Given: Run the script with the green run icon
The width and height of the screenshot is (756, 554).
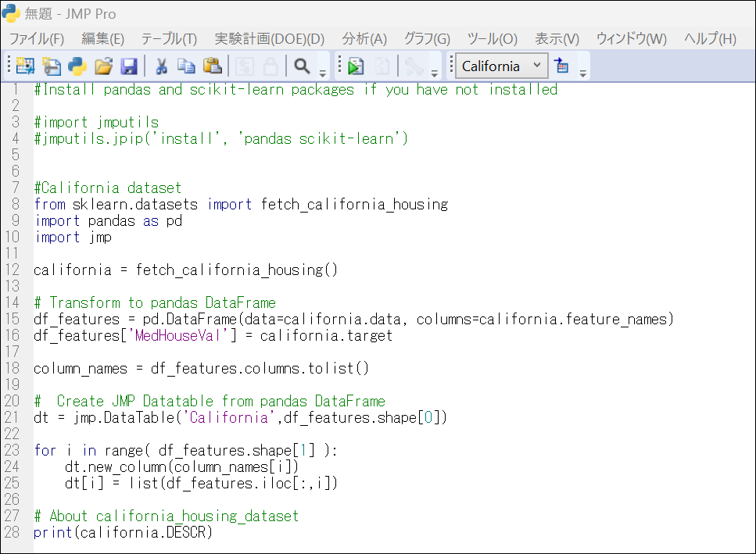Looking at the screenshot, I should pos(354,66).
